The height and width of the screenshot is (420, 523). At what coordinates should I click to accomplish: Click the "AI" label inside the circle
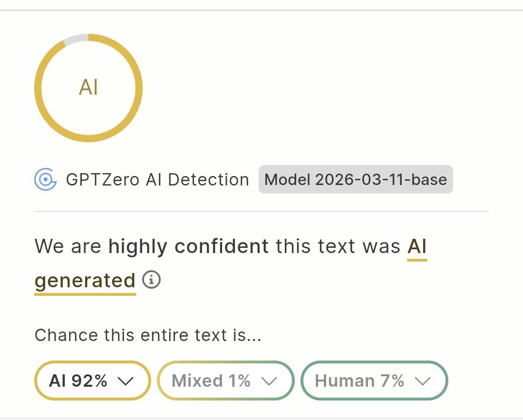coord(88,88)
